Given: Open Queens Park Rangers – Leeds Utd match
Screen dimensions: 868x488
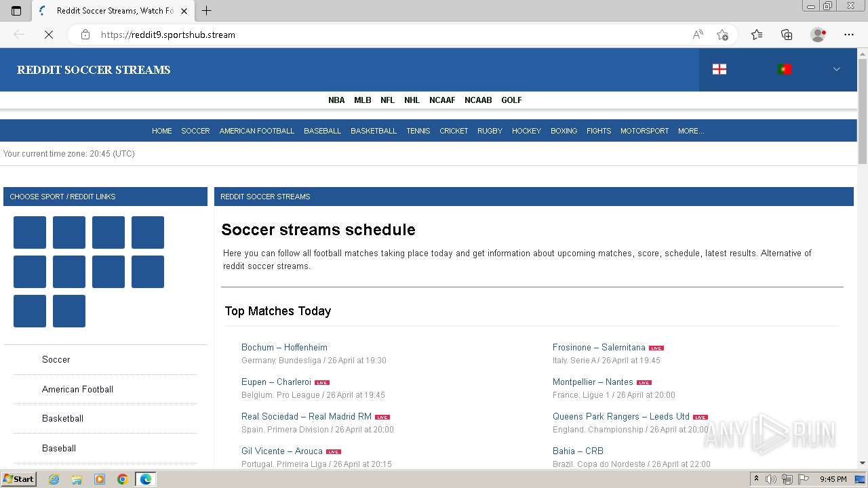Looking at the screenshot, I should coord(621,417).
